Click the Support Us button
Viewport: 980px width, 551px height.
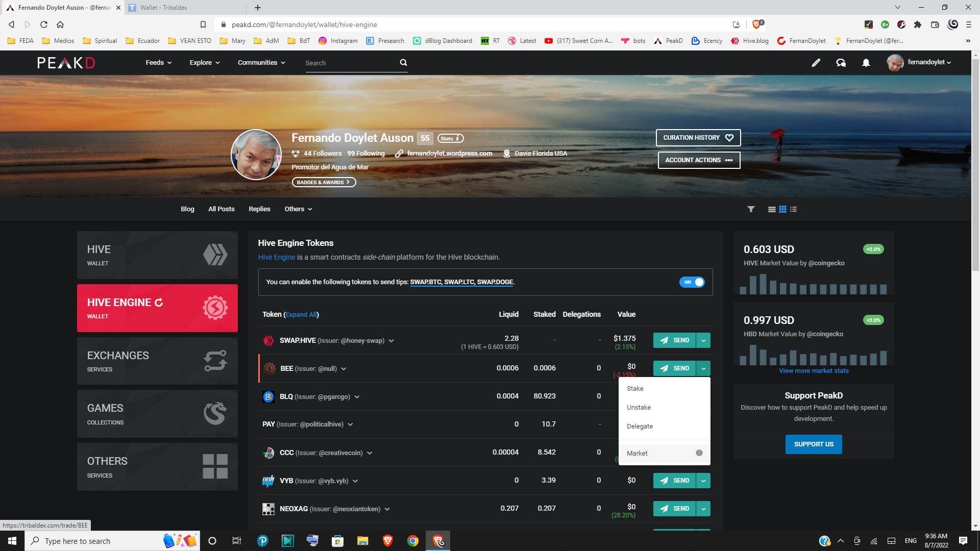click(814, 444)
